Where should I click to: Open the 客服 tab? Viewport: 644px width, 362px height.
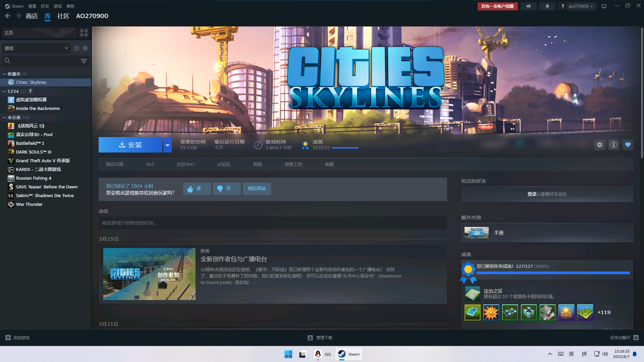(329, 165)
